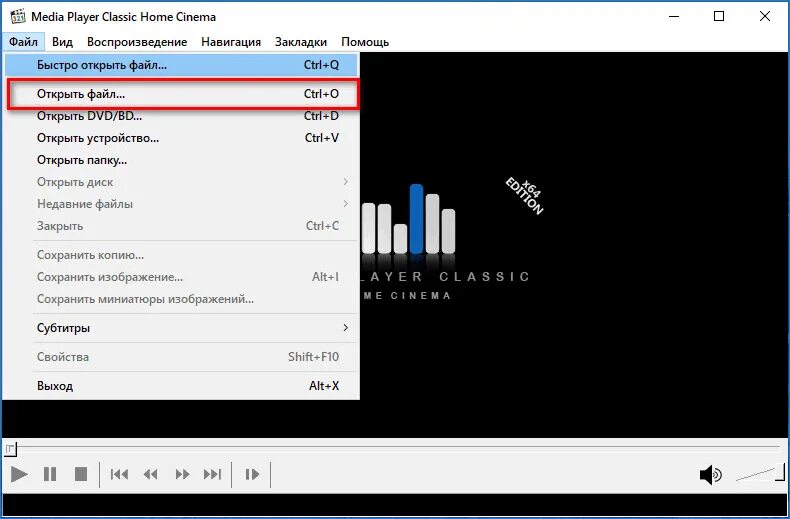
Task: Click the Play button
Action: [19, 474]
